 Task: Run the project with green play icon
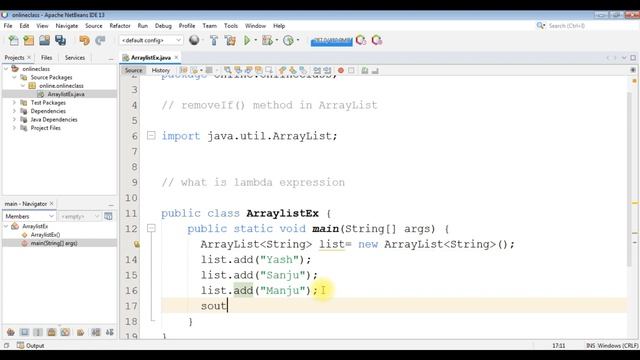[x=247, y=40]
